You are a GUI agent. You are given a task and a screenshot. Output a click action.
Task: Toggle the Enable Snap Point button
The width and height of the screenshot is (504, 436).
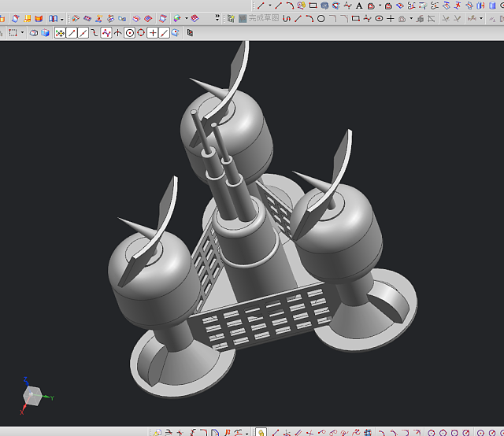60,33
